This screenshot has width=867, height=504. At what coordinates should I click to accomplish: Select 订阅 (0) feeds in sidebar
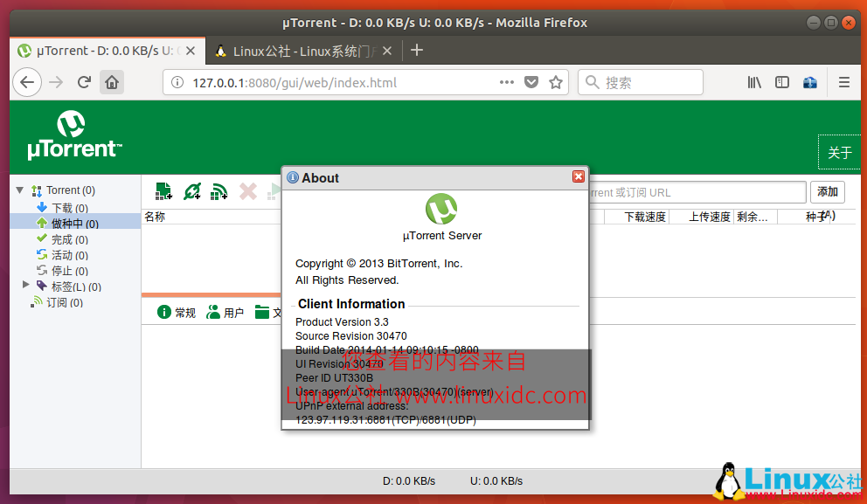64,302
